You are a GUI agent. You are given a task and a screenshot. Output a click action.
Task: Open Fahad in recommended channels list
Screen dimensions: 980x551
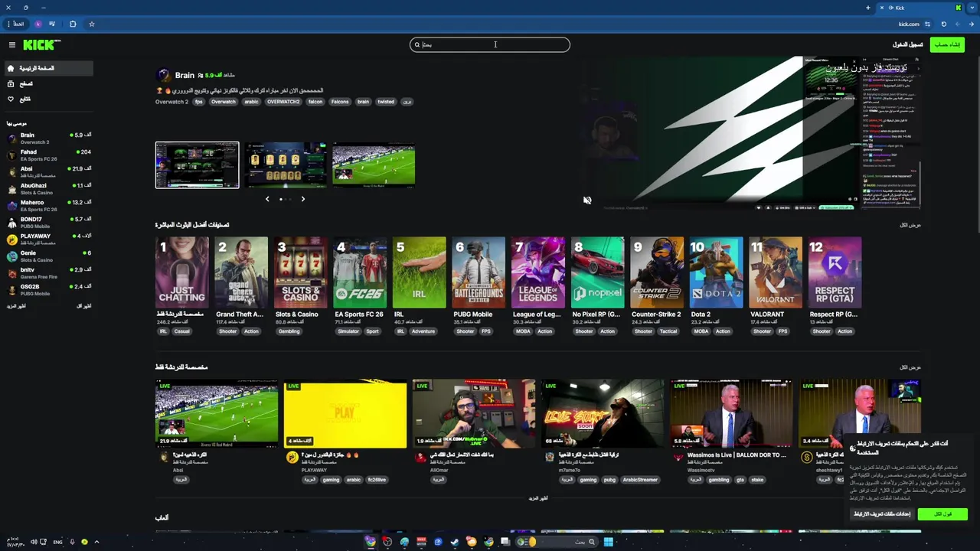point(48,155)
